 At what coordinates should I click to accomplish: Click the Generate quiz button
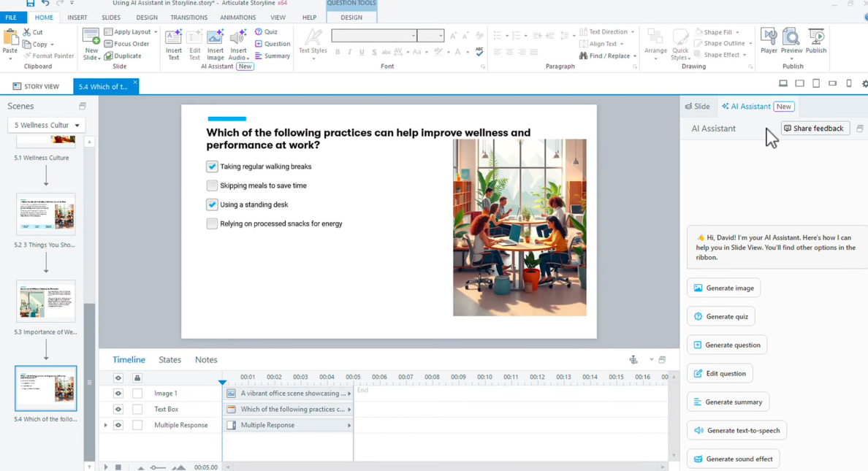click(x=720, y=316)
